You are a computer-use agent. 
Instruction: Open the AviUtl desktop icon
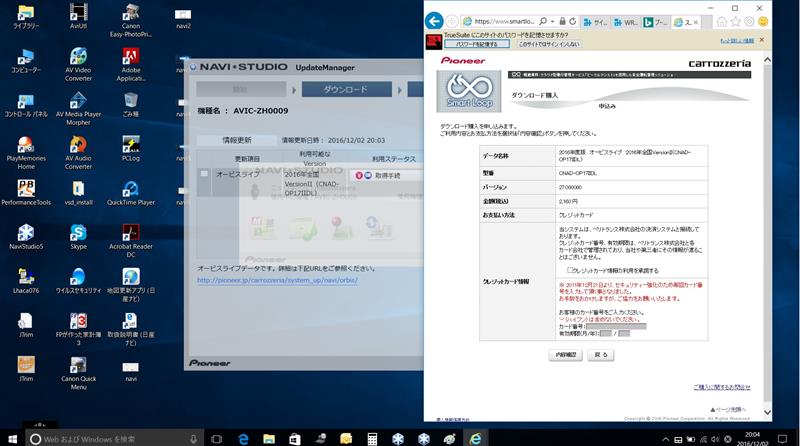click(x=78, y=16)
